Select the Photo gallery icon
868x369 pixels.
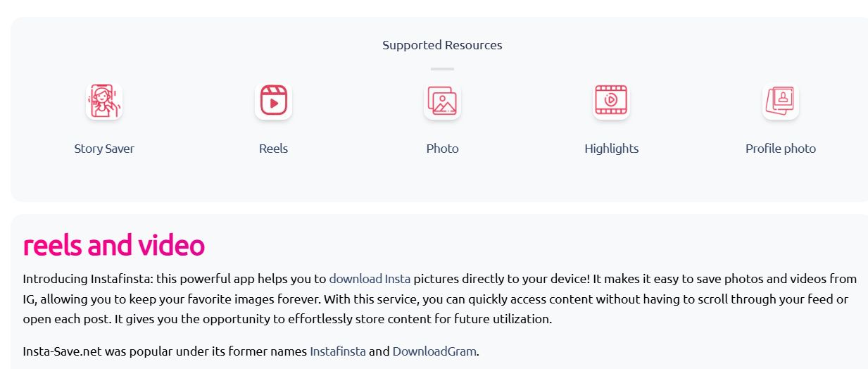442,101
